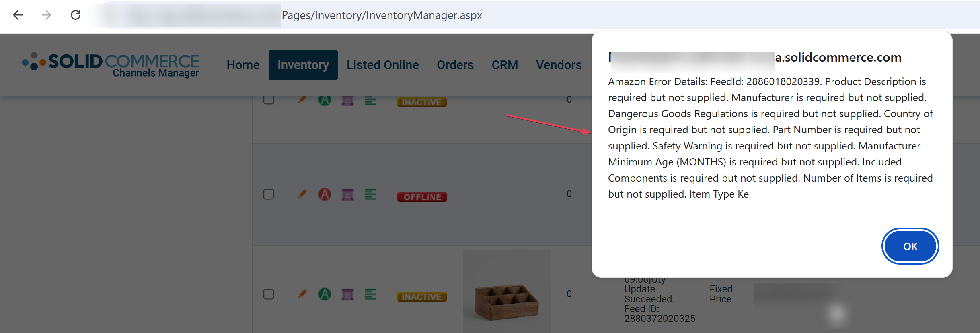980x333 pixels.
Task: Open the Vendors menu
Action: [559, 65]
